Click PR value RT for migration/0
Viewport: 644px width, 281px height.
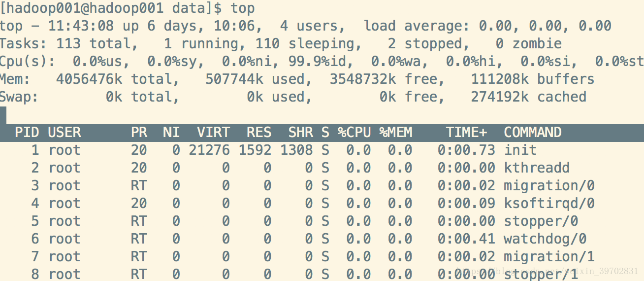[x=139, y=185]
